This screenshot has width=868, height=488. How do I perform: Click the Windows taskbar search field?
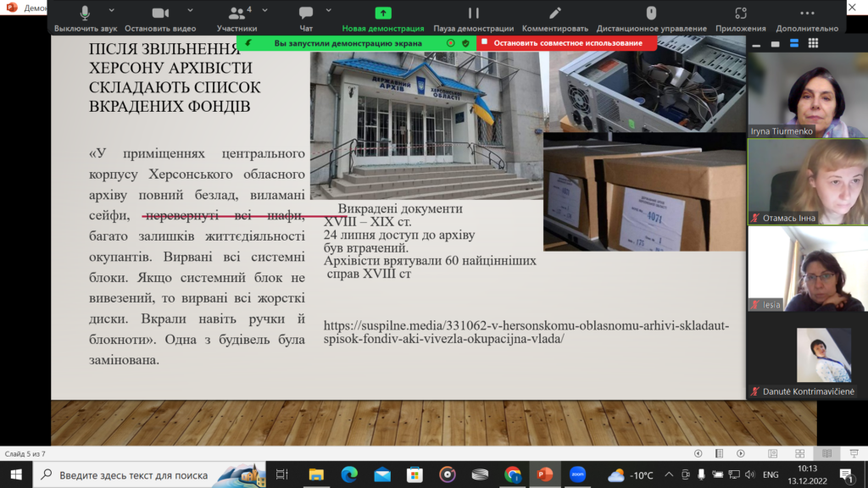point(136,474)
